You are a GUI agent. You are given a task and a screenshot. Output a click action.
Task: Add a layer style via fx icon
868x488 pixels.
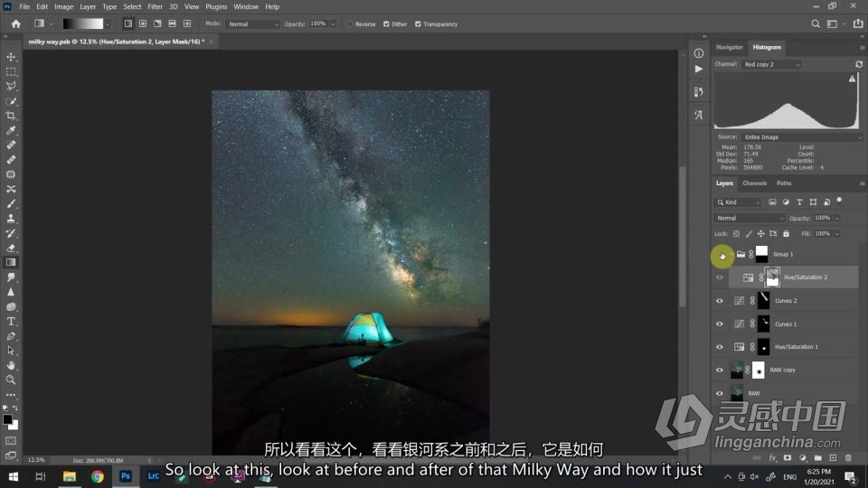(x=773, y=458)
